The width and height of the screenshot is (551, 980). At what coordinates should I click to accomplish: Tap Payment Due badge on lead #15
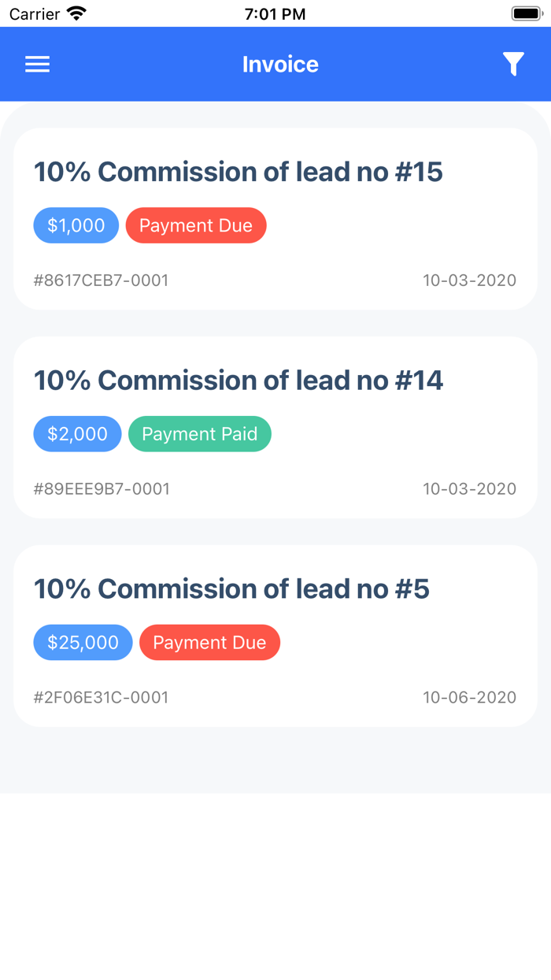(x=196, y=225)
